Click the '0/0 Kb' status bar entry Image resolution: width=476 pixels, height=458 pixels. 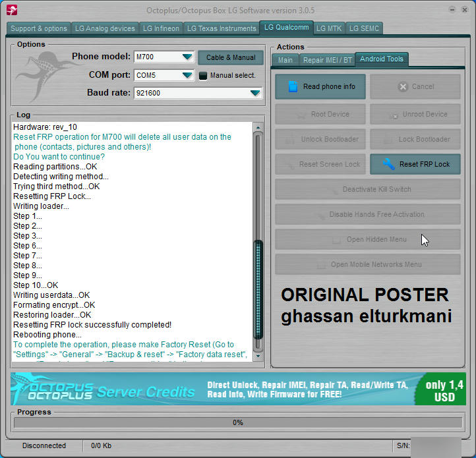point(101,445)
